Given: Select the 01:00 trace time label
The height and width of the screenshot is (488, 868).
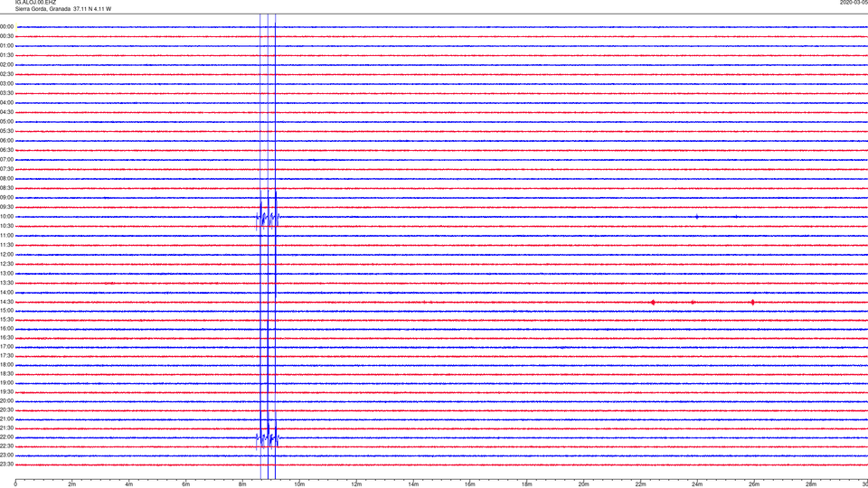Looking at the screenshot, I should 6,46.
